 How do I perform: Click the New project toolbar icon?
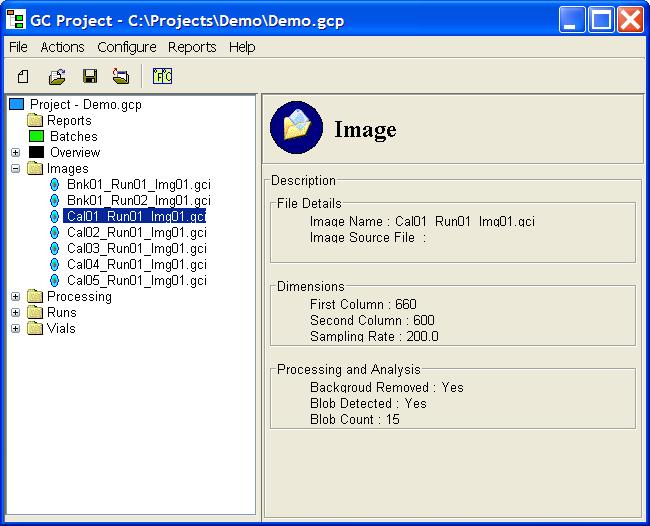click(23, 76)
